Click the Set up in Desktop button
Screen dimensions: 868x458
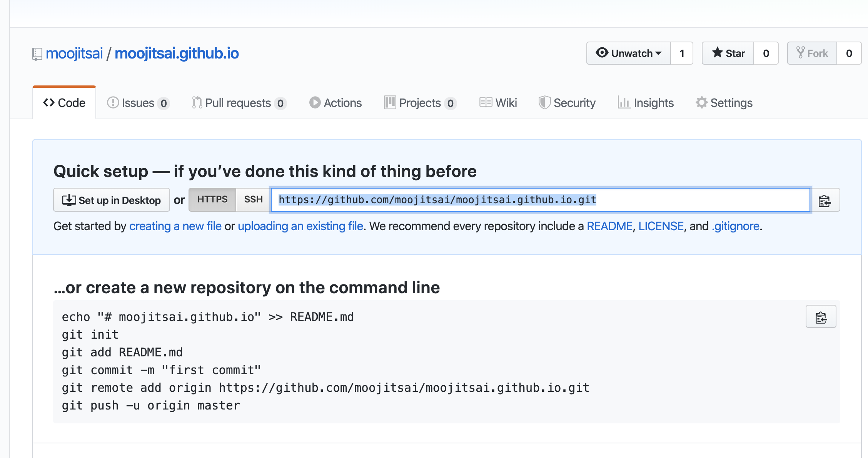click(112, 200)
